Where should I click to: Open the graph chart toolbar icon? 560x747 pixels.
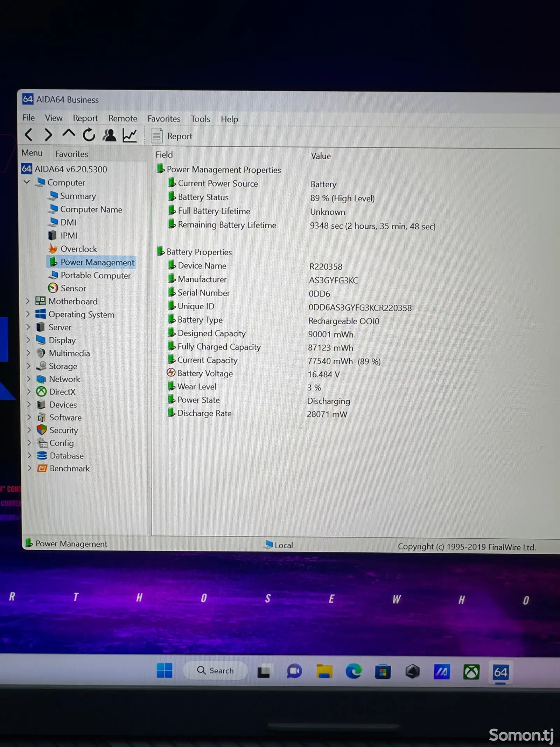coord(129,135)
